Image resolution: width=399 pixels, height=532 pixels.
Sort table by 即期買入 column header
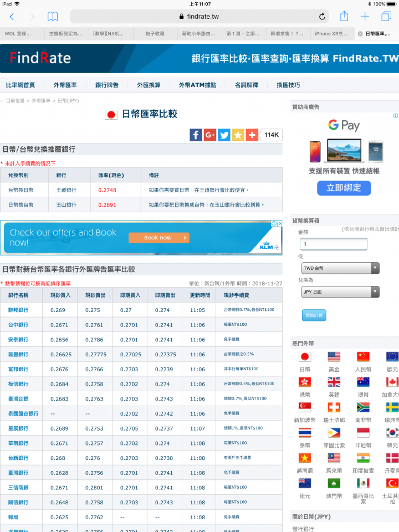[x=130, y=295]
